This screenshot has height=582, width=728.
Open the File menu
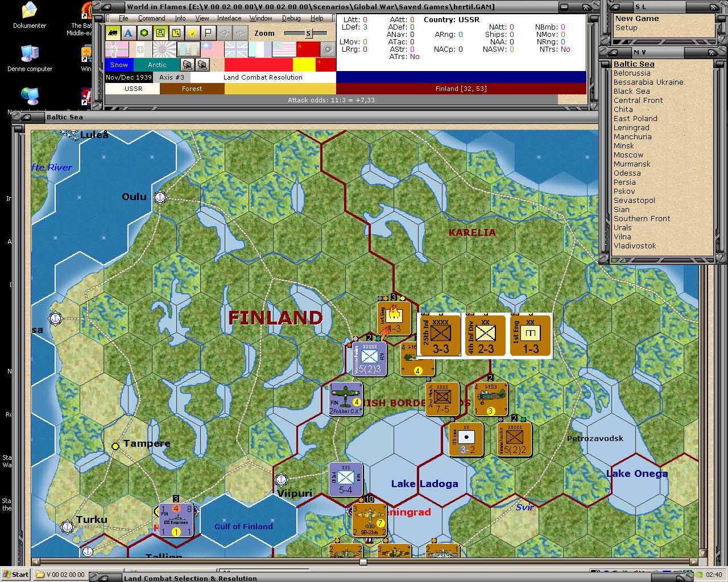click(123, 18)
